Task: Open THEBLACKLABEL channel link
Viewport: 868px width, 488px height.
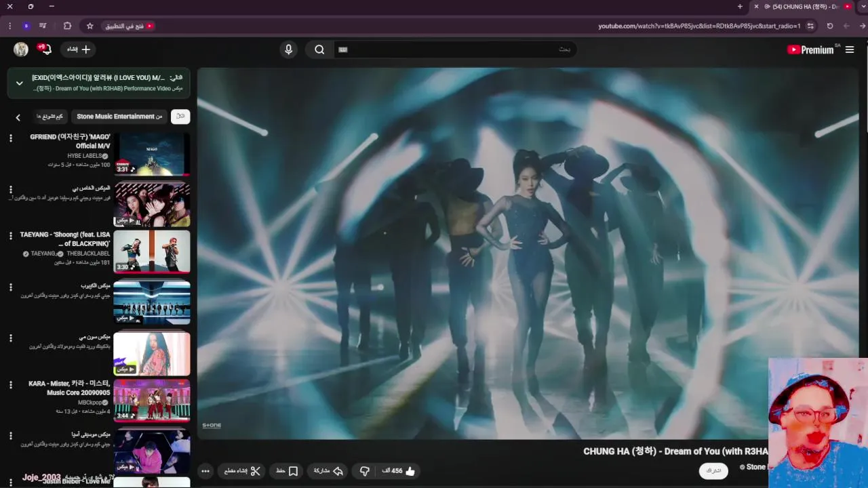Action: click(x=87, y=253)
